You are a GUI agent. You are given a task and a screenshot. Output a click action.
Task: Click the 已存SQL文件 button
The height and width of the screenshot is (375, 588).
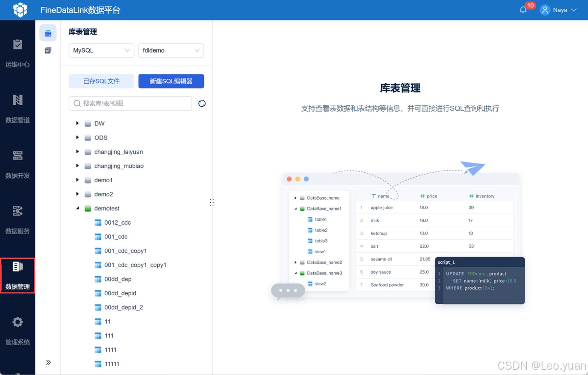pos(101,81)
